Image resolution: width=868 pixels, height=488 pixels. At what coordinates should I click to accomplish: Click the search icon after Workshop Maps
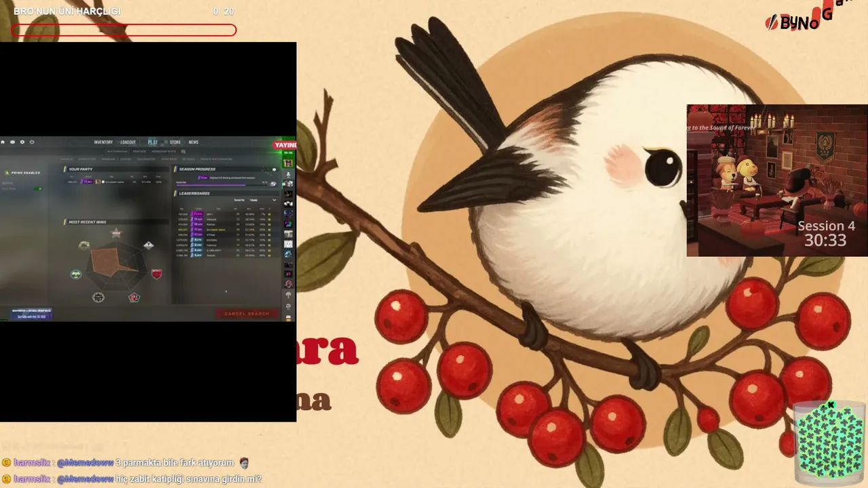(183, 151)
